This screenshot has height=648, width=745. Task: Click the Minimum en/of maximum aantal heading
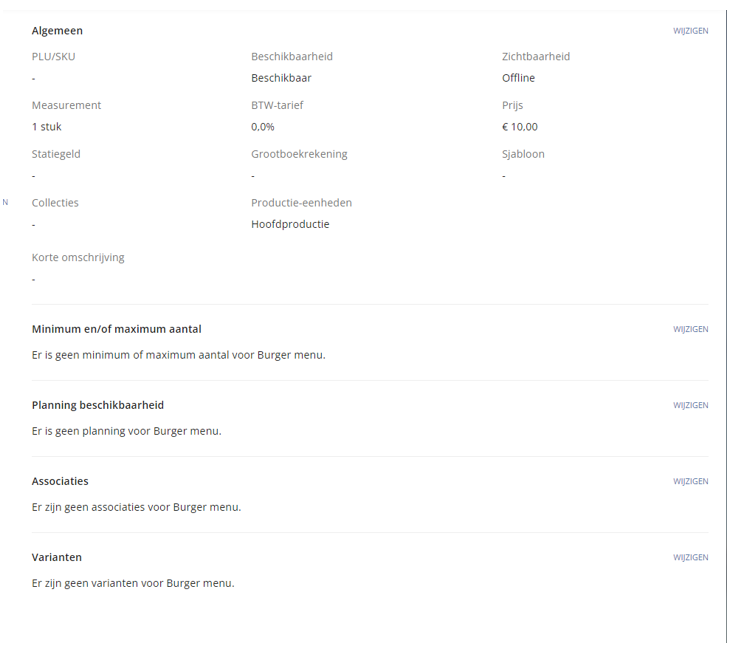(x=116, y=329)
